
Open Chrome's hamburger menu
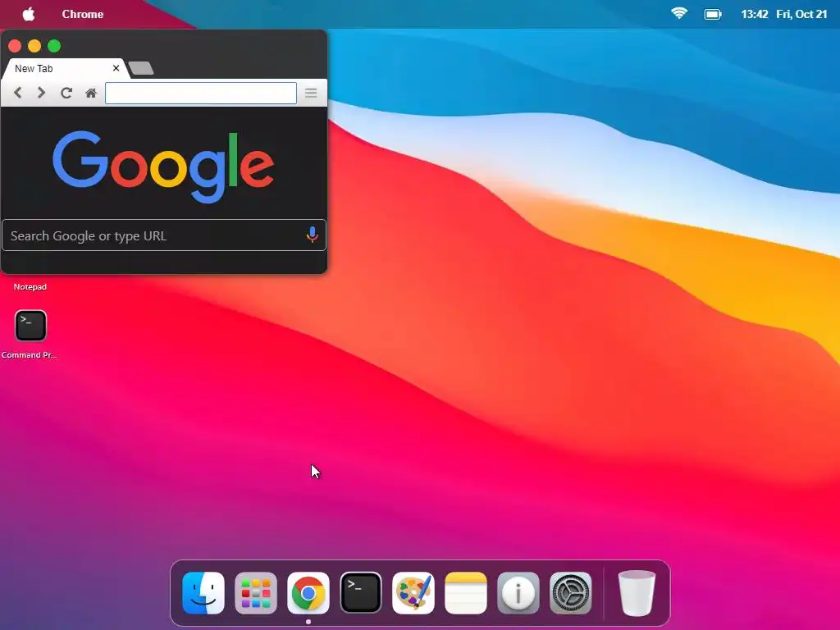pos(311,94)
